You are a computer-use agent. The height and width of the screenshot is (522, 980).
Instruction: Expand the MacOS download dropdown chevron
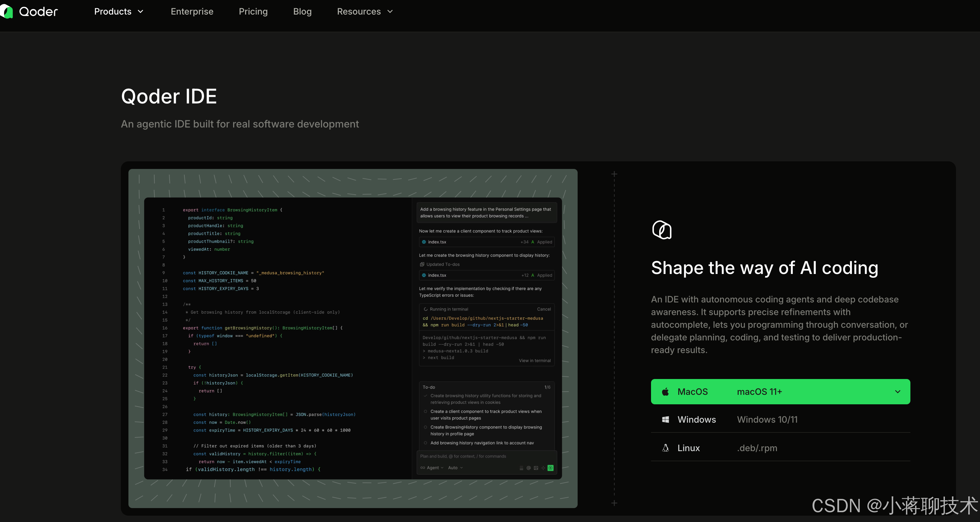pyautogui.click(x=897, y=392)
